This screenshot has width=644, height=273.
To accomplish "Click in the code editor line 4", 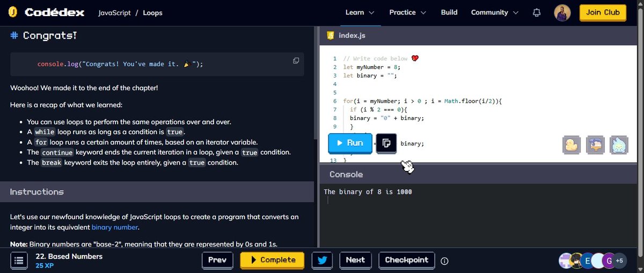I will tap(478, 84).
